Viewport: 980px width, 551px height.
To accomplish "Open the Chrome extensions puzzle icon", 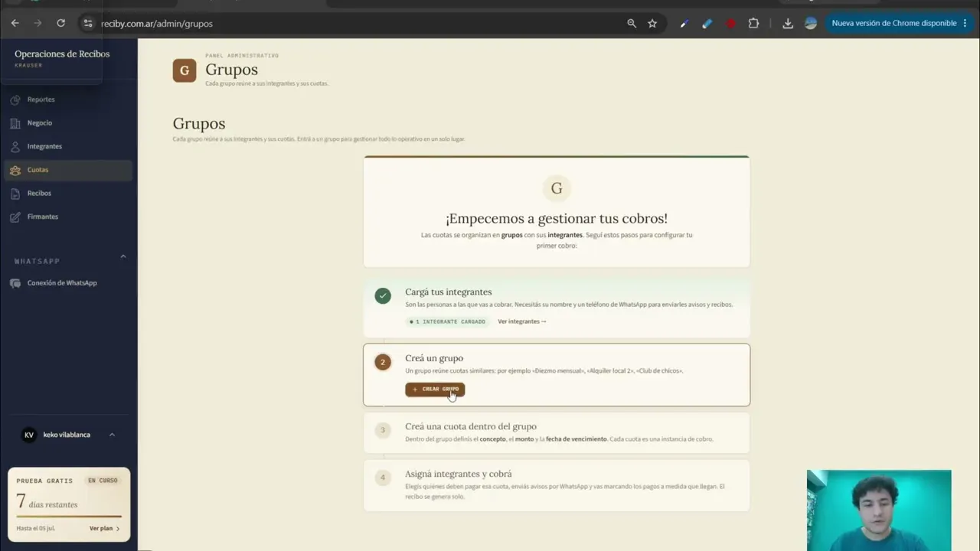I will click(753, 23).
